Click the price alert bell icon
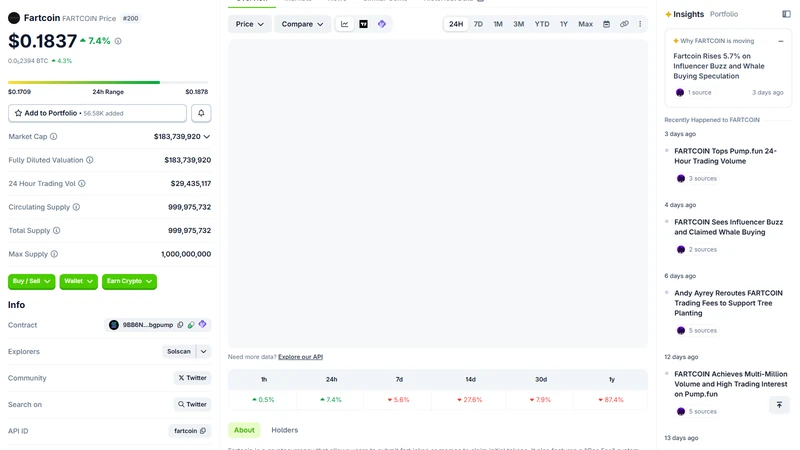800x450 pixels. click(201, 113)
